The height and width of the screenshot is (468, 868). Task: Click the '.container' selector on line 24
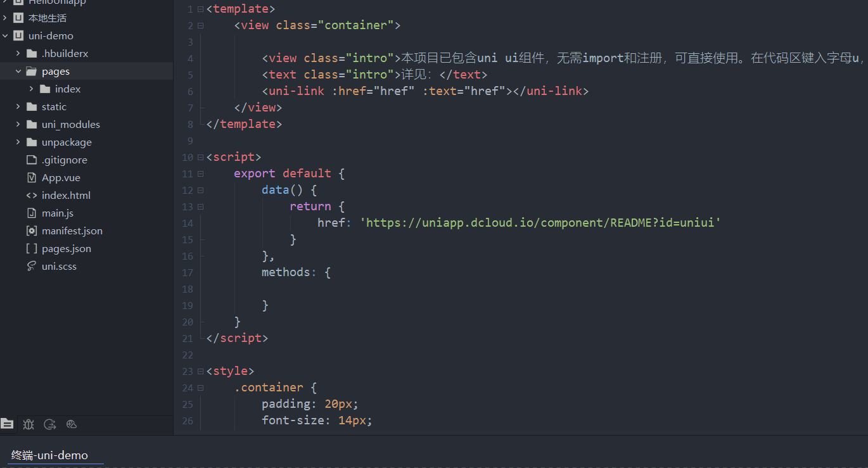[x=269, y=388]
